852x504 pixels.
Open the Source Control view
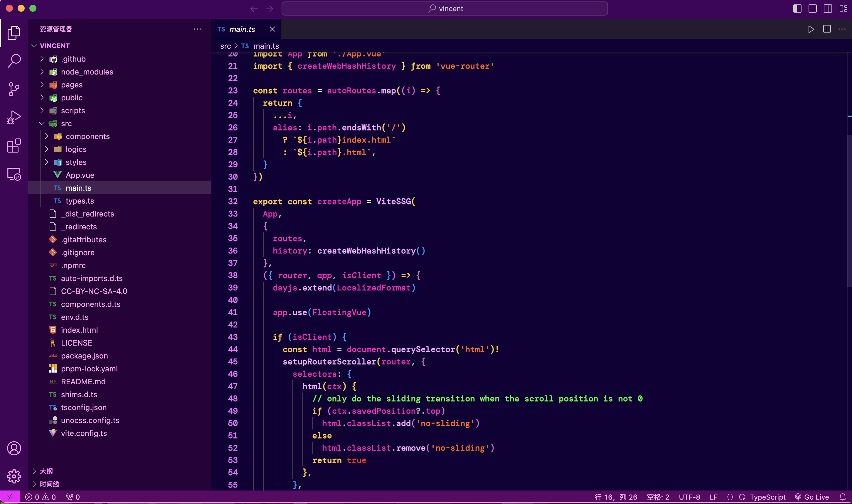coord(14,89)
